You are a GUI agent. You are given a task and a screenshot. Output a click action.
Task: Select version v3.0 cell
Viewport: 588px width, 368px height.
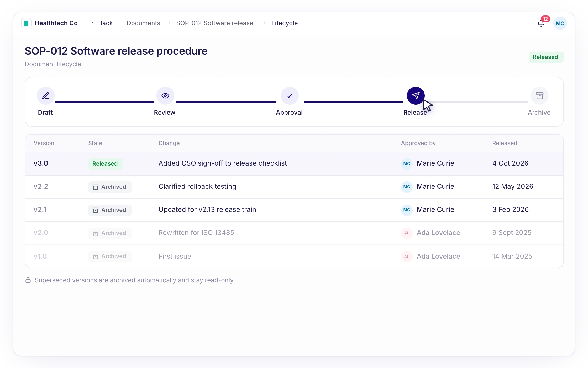coord(41,163)
